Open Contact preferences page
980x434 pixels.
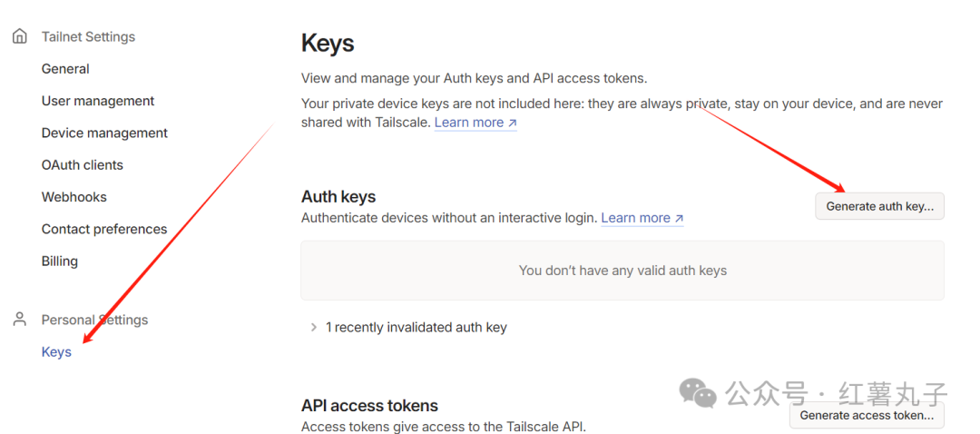pos(104,229)
